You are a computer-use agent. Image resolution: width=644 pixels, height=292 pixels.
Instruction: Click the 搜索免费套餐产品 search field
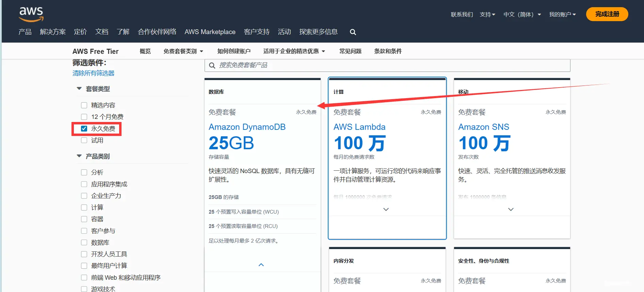pyautogui.click(x=387, y=65)
